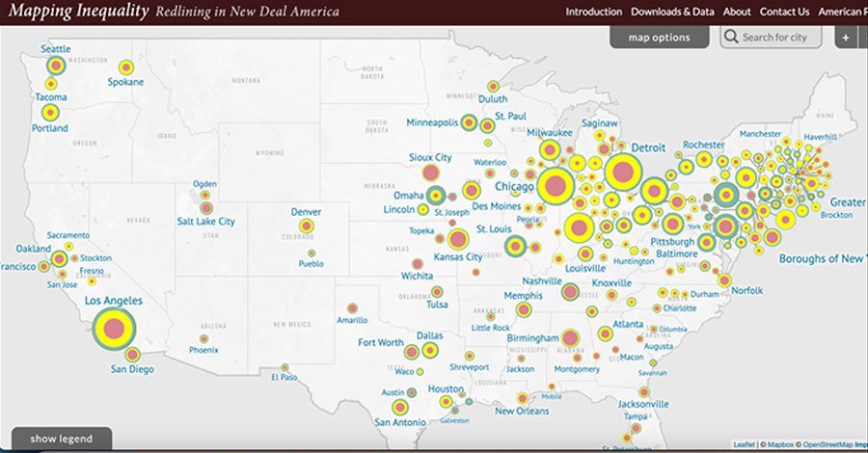Click the Chicago redlining circle marker
Image resolution: width=868 pixels, height=453 pixels.
point(555,186)
